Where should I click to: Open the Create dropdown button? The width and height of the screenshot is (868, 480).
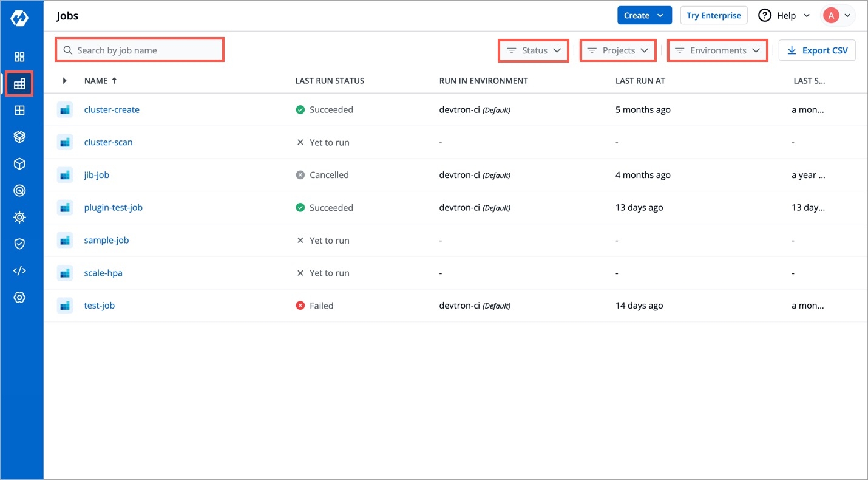(644, 16)
